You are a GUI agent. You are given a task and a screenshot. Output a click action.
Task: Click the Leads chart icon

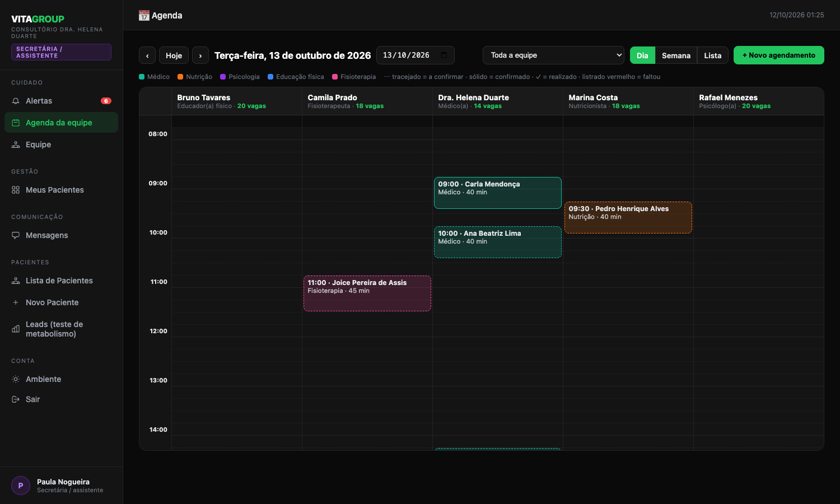[16, 329]
